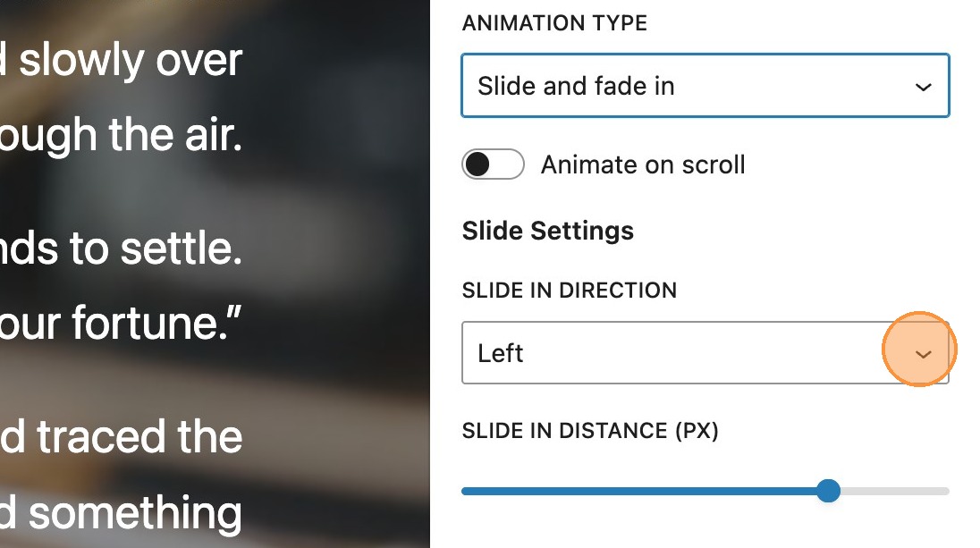Click the word 'something' in the editor
980x548 pixels.
coord(134,514)
